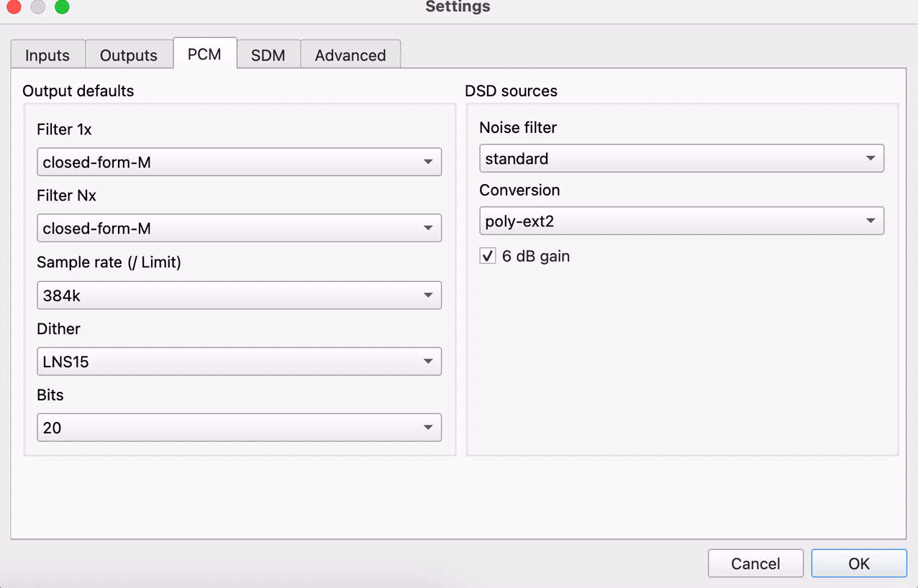Click the Cancel button

coord(755,564)
